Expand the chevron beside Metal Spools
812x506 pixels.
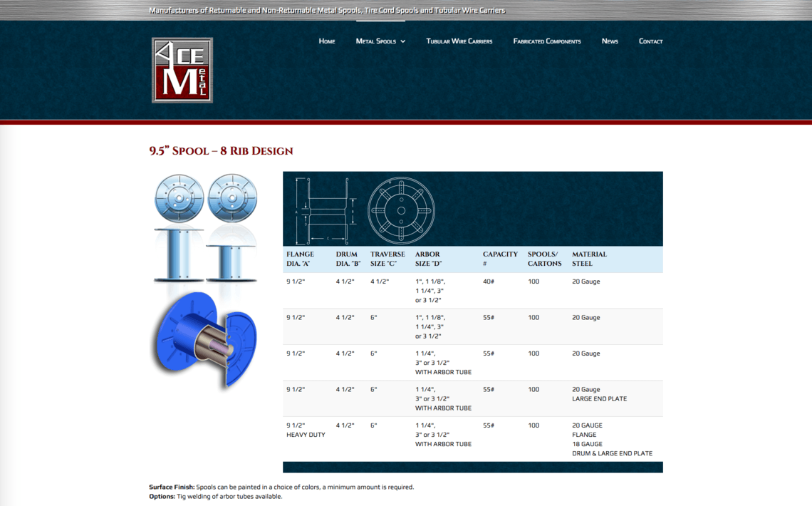click(403, 41)
